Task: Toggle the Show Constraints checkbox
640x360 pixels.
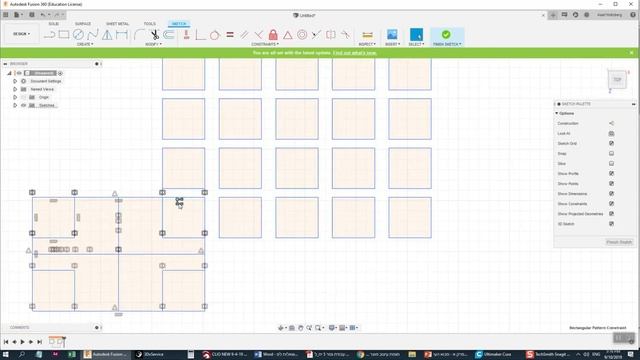Action: (611, 204)
